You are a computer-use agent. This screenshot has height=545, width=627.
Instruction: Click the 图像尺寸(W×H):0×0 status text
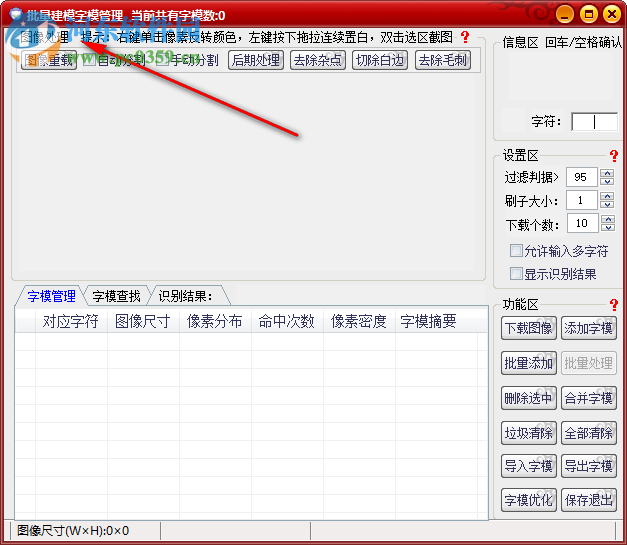[73, 531]
